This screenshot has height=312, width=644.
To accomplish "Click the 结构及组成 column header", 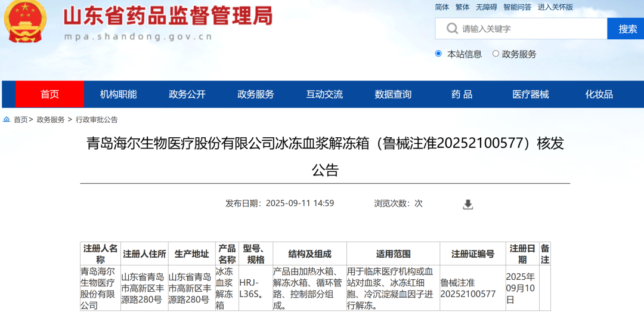I will point(309,254).
